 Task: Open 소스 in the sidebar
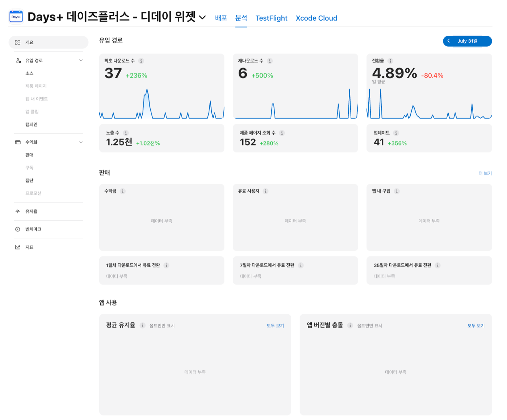[29, 73]
